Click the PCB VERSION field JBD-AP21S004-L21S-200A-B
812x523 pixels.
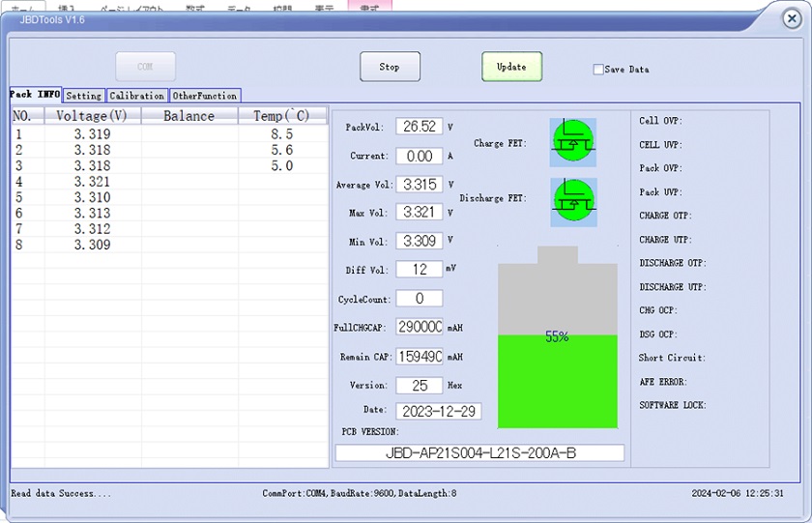(480, 453)
